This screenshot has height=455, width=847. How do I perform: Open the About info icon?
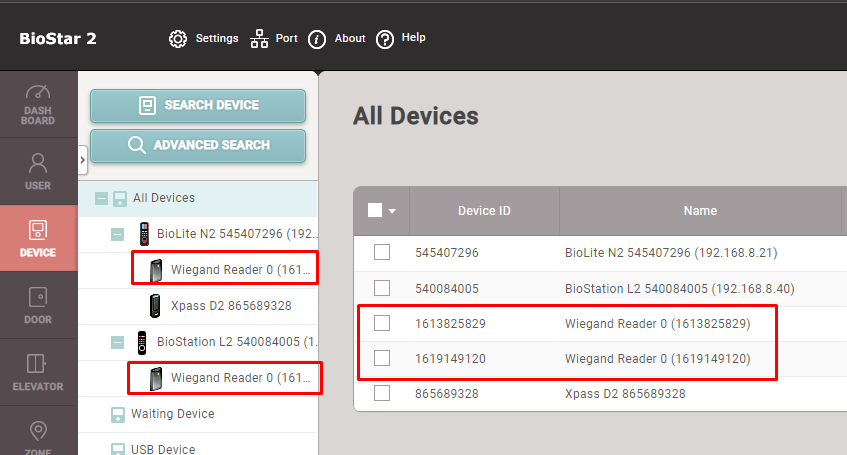click(x=317, y=39)
